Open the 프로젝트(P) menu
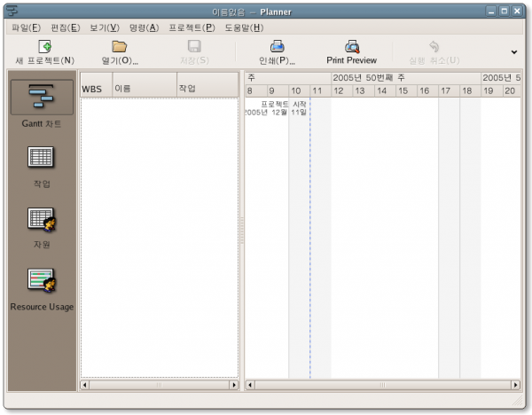Screen dimensions: 532x415 coord(192,27)
